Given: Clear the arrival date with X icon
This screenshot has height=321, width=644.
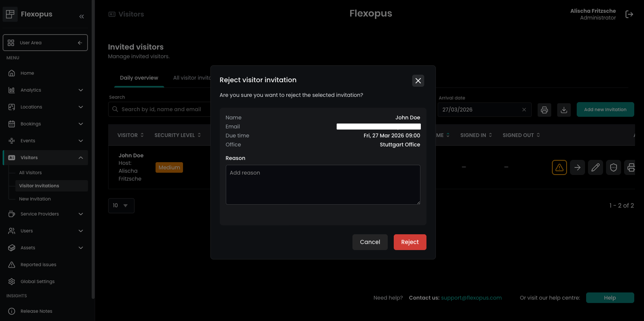Looking at the screenshot, I should 524,110.
